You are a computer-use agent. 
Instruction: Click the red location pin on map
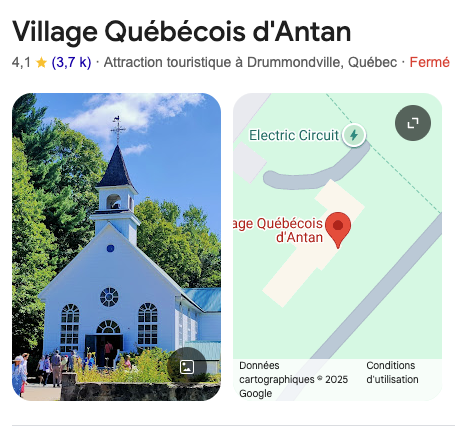coord(338,230)
